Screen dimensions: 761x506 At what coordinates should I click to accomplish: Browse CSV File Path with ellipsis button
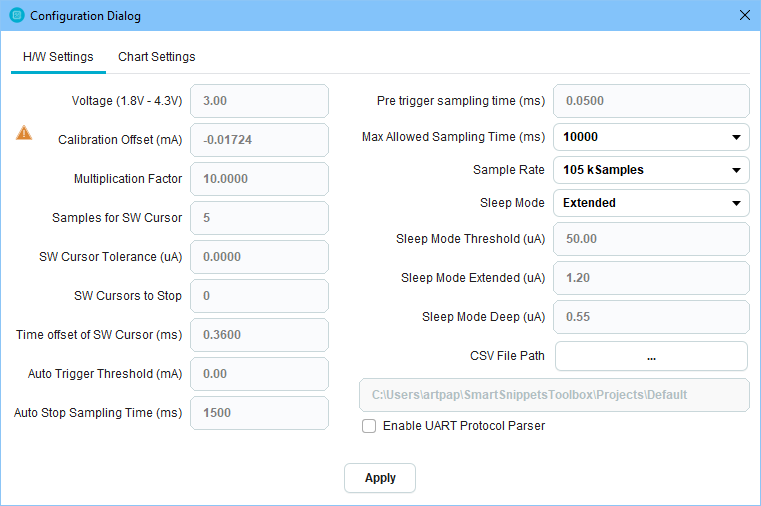click(x=651, y=356)
